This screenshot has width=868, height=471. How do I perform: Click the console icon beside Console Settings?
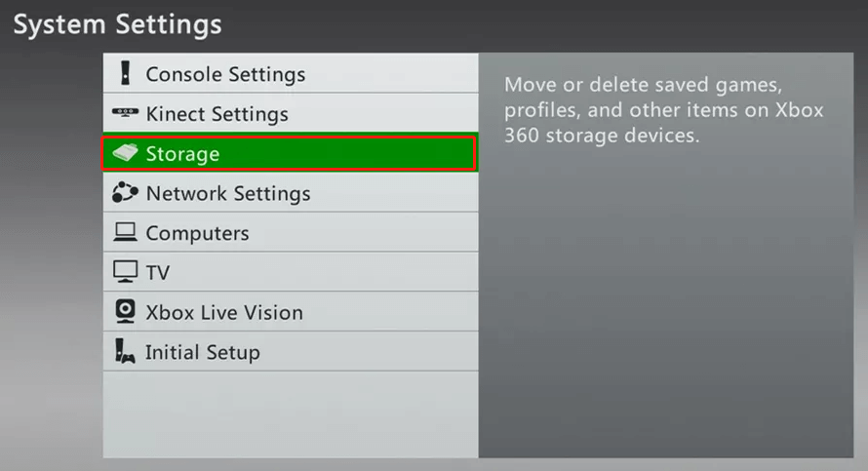tap(126, 73)
